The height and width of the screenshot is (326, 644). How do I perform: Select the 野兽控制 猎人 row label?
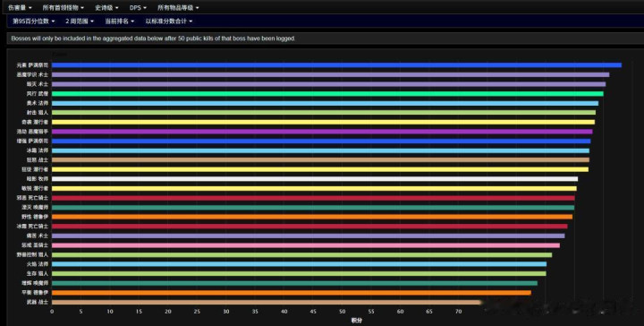(32, 255)
